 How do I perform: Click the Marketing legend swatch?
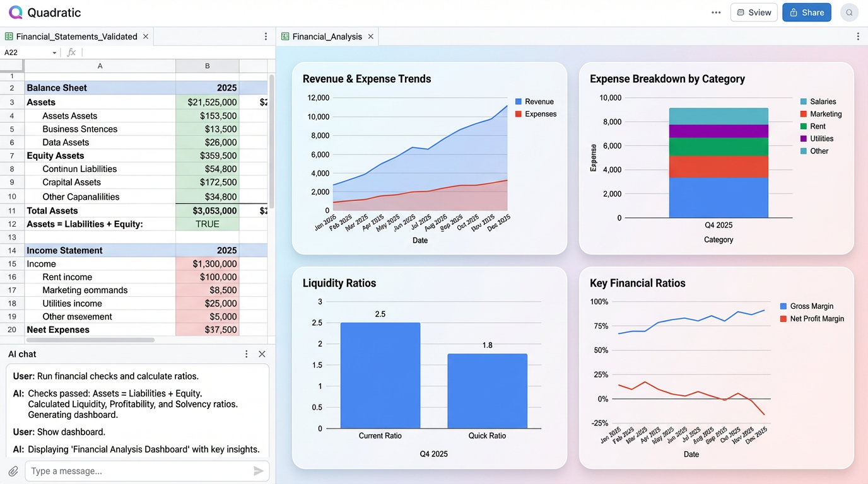804,114
